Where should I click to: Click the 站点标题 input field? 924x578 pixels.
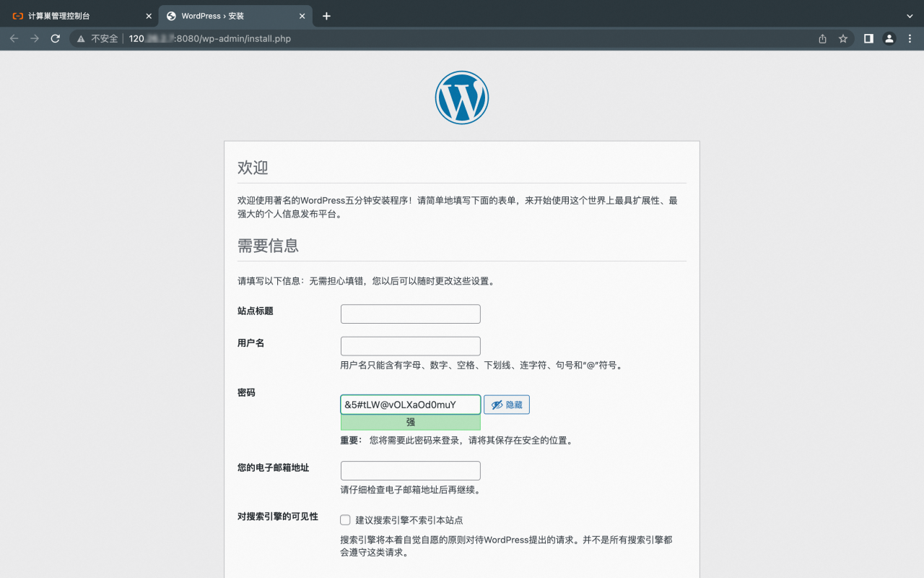tap(410, 314)
